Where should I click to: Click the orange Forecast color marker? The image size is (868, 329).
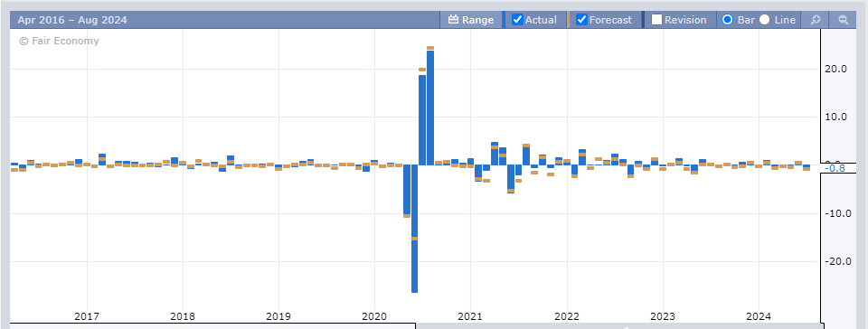click(x=569, y=20)
